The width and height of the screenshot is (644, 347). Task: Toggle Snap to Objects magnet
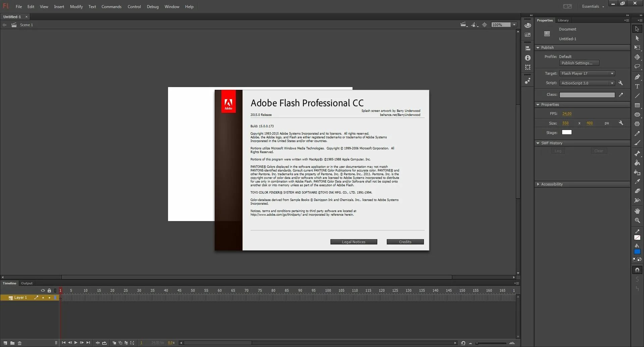[x=637, y=270]
